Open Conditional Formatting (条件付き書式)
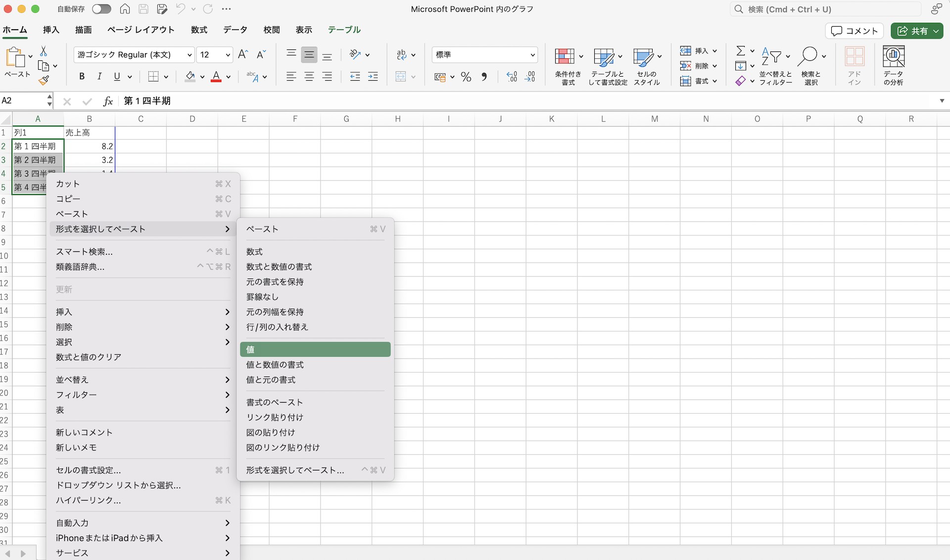The image size is (950, 560). [x=568, y=66]
